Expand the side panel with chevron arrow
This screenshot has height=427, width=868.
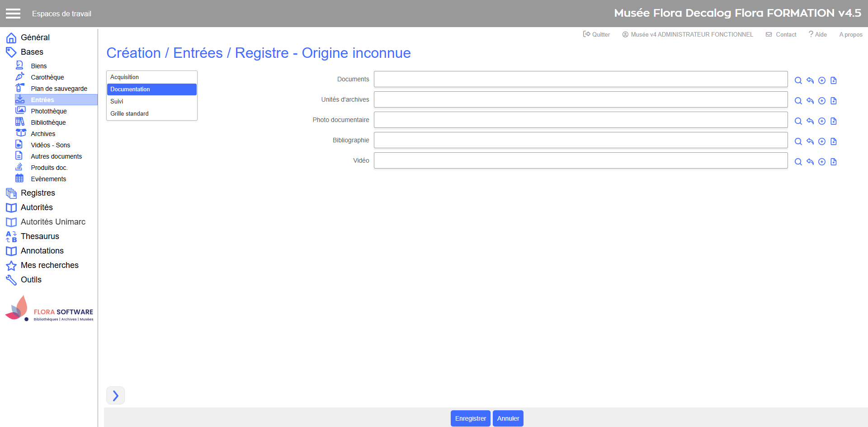tap(115, 395)
